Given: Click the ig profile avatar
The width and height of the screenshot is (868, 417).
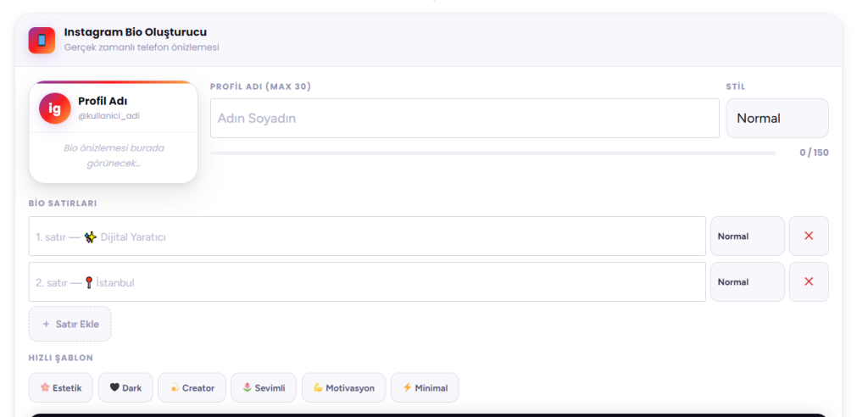Looking at the screenshot, I should click(x=55, y=108).
